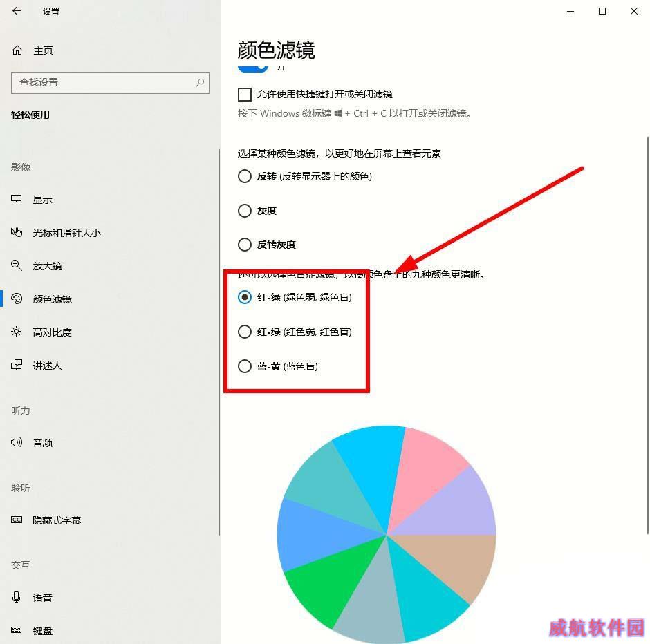Click the back arrow icon
This screenshot has height=644, width=650.
coord(17,11)
